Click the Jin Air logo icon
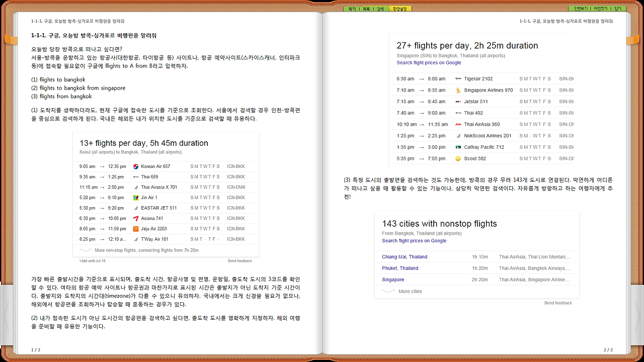The height and width of the screenshot is (362, 644). (x=136, y=198)
